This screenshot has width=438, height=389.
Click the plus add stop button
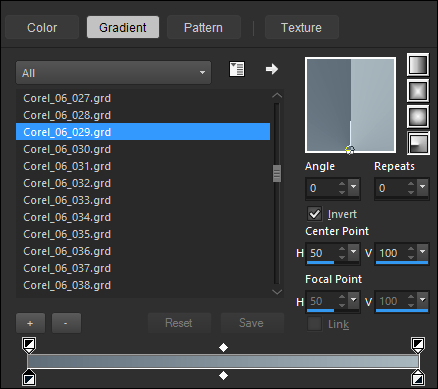click(30, 323)
